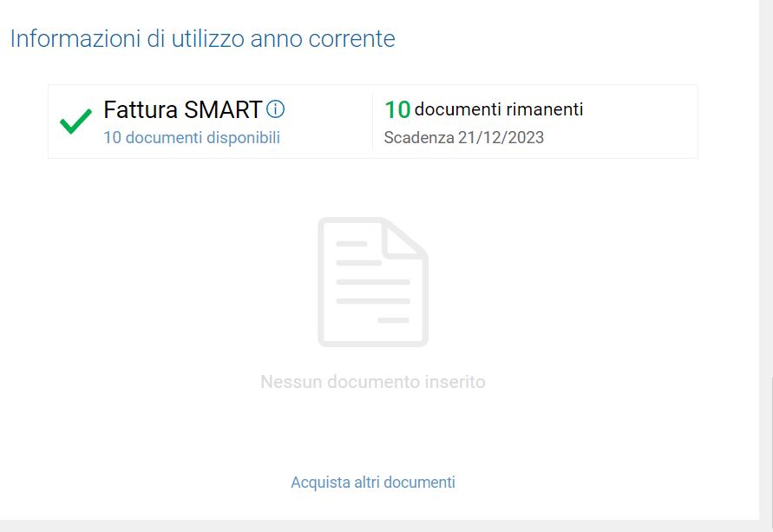The height and width of the screenshot is (532, 773).
Task: Follow the Acquista altri documenti link
Action: point(373,482)
